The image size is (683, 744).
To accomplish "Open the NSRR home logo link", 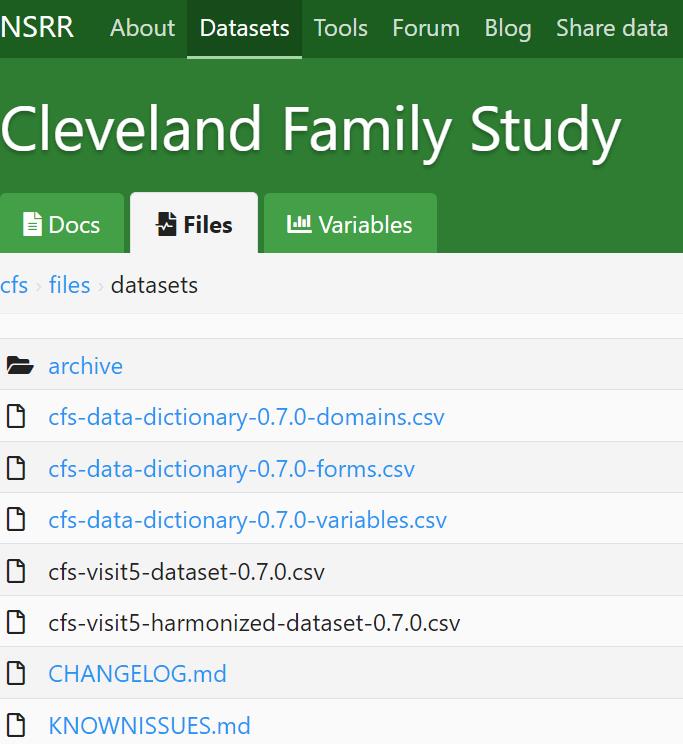I will pos(37,28).
